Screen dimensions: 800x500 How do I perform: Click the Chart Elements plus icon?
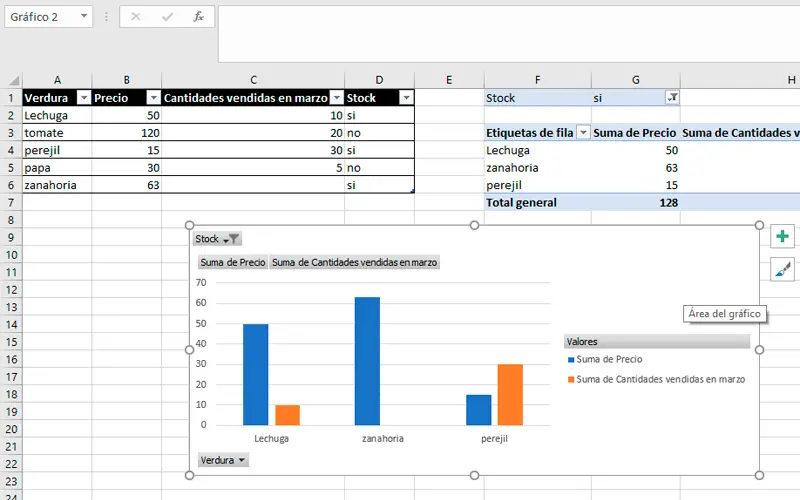[782, 236]
